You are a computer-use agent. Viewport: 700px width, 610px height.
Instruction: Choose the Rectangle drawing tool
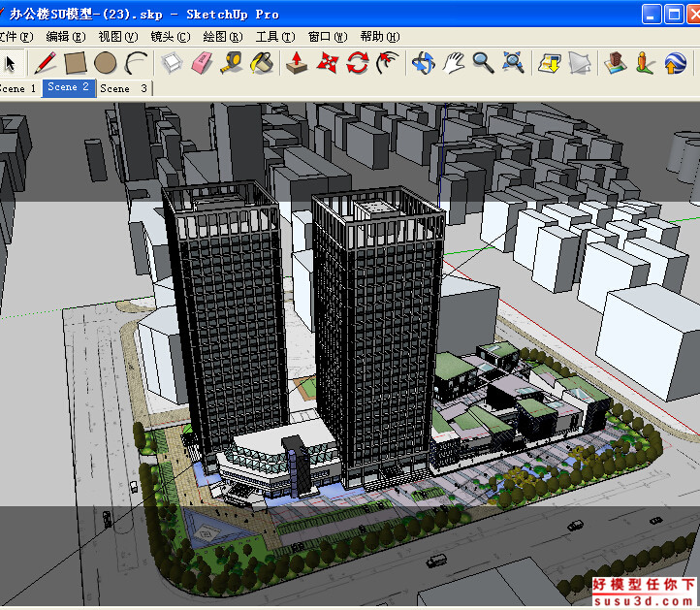click(75, 63)
